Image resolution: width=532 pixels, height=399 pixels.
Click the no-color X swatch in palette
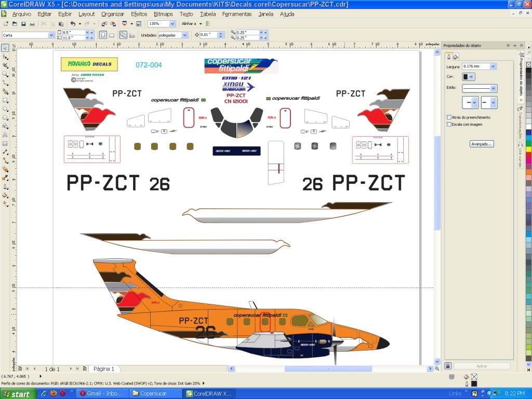click(x=528, y=64)
